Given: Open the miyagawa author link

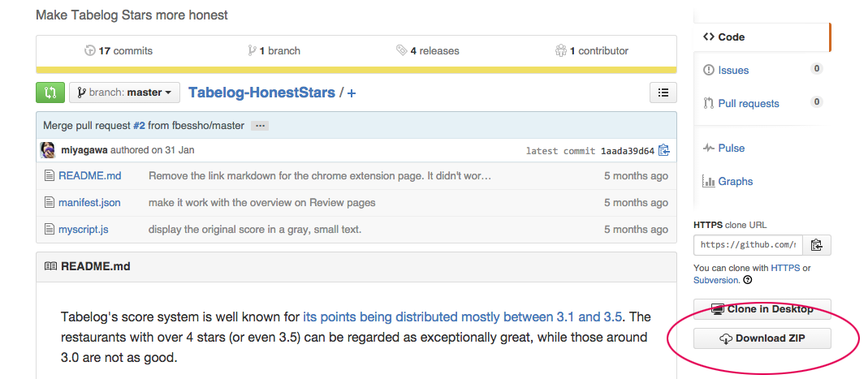Looking at the screenshot, I should (84, 150).
